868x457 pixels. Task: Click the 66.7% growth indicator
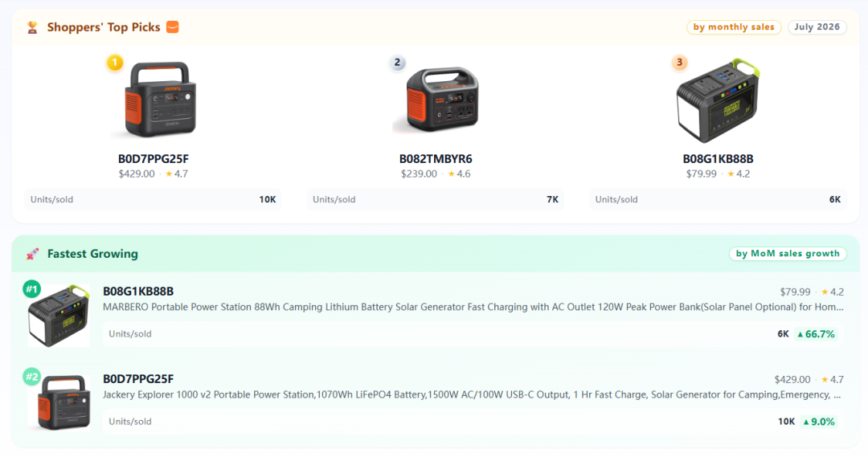click(x=816, y=333)
